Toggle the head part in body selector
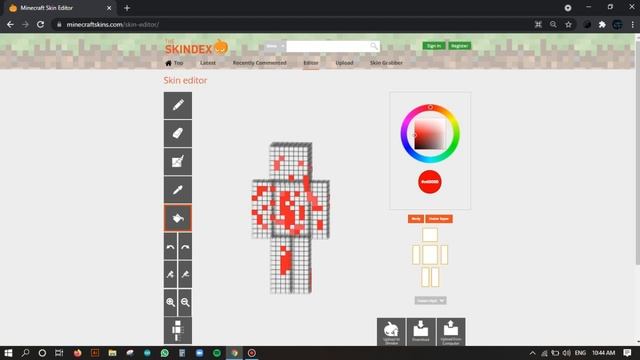The image size is (640, 360). click(x=430, y=235)
